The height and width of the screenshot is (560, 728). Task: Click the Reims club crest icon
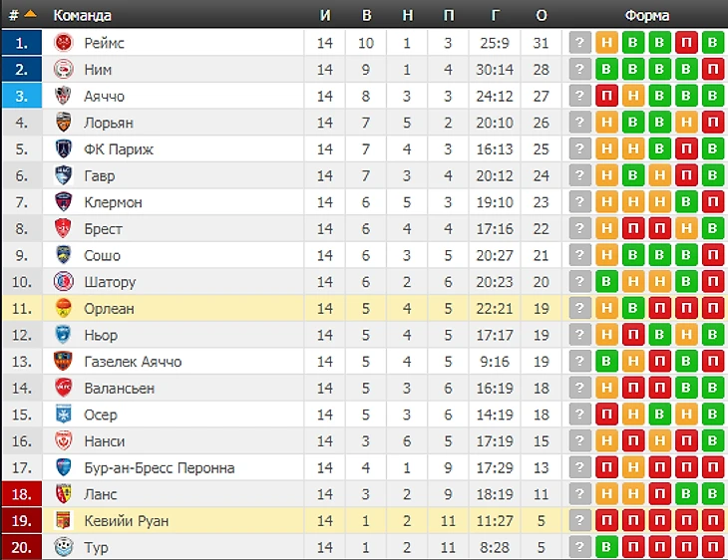tap(64, 43)
